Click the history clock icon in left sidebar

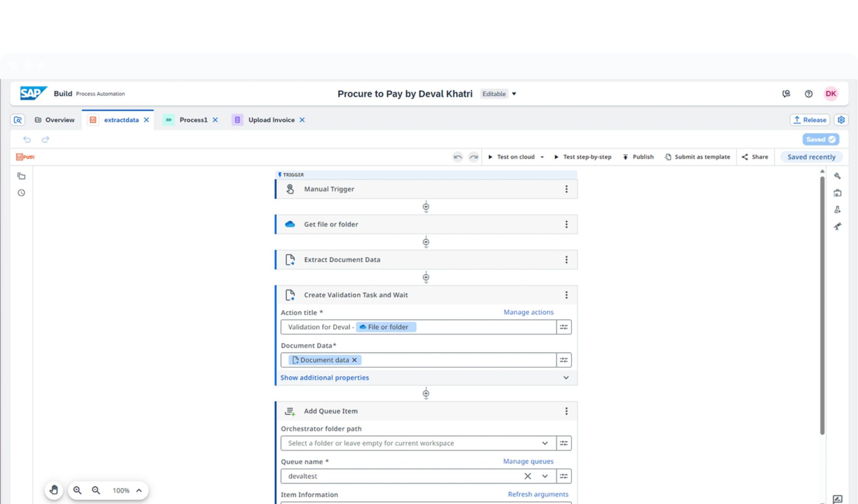[x=22, y=193]
